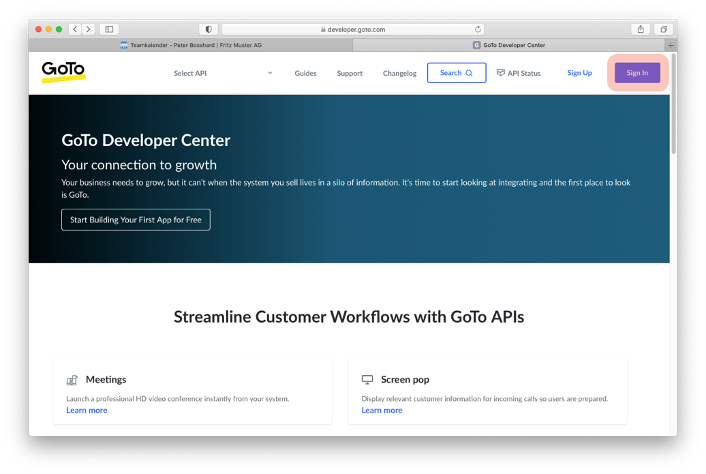Reload the developer.goto.com page
The height and width of the screenshot is (474, 706).
click(478, 29)
